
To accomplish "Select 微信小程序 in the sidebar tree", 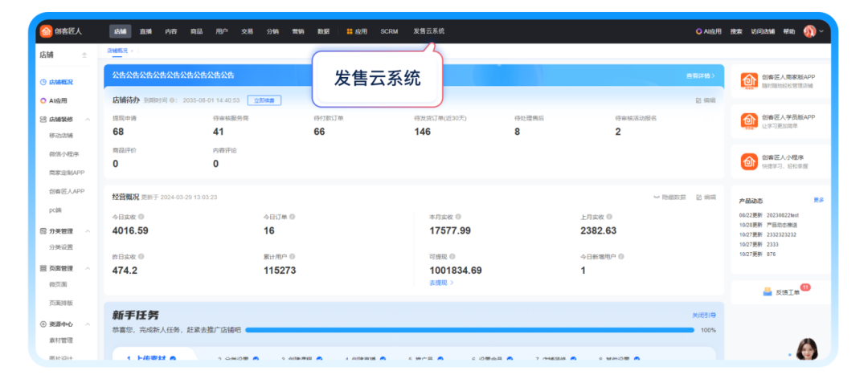I will coord(66,153).
